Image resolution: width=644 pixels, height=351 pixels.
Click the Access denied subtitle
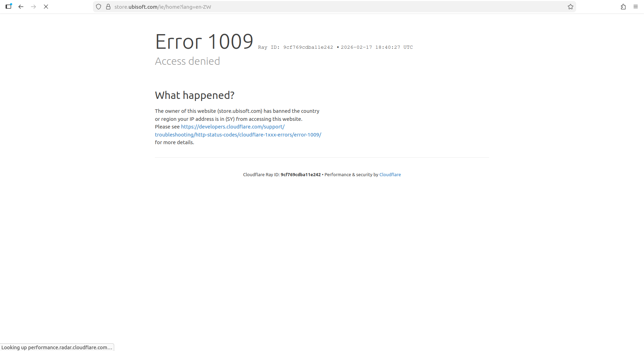pos(187,61)
